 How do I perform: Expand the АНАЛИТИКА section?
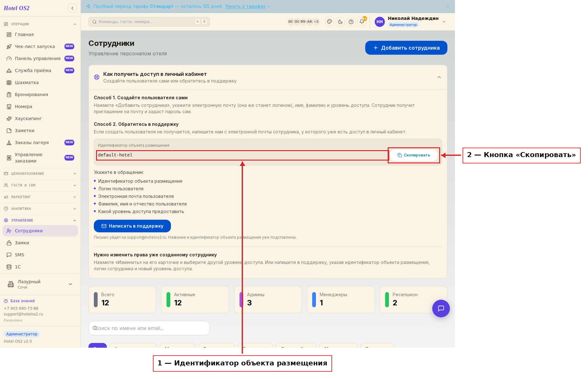40,209
